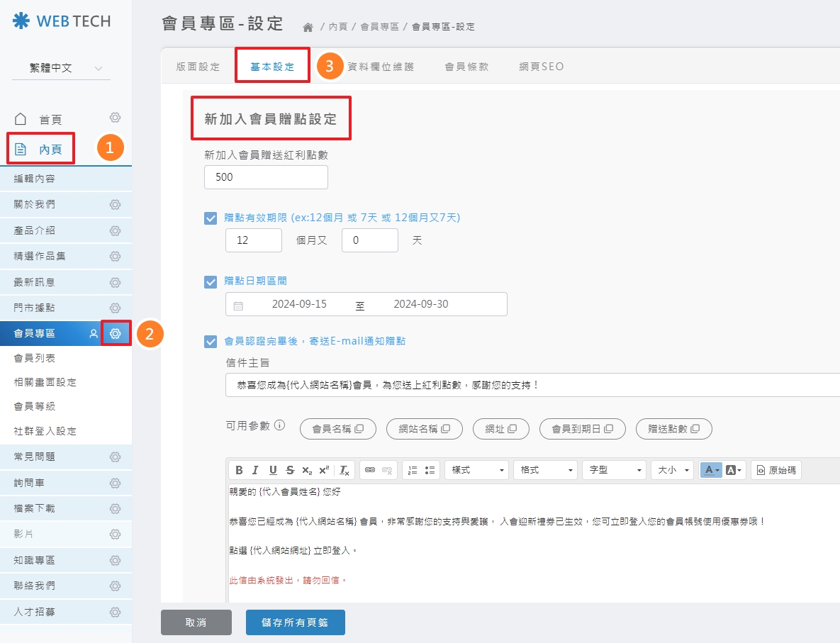
Task: Open the 字型 font dropdown
Action: pyautogui.click(x=614, y=469)
